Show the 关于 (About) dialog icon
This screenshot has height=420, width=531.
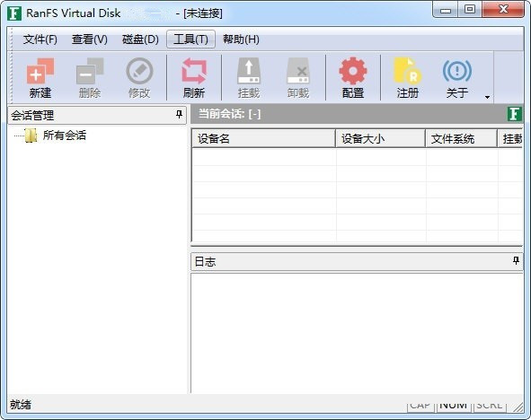(x=457, y=78)
